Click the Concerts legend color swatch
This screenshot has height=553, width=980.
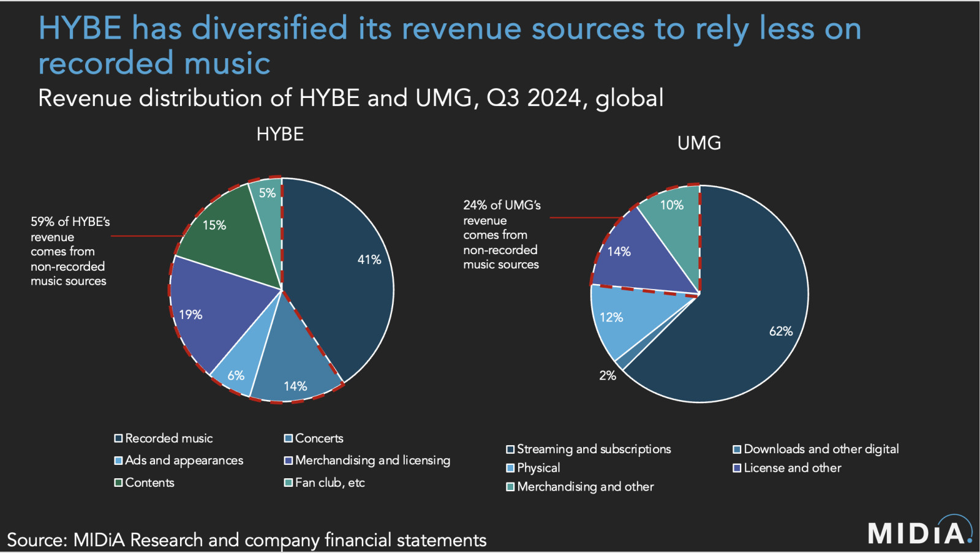tap(288, 438)
